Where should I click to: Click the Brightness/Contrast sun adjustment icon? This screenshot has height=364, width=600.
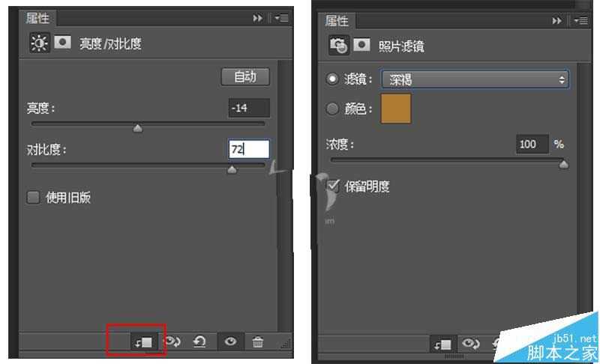pos(37,43)
